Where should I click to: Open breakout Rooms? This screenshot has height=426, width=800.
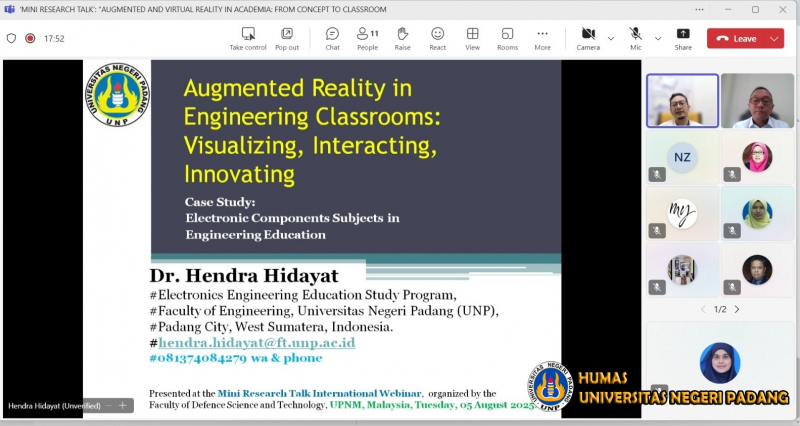click(x=508, y=39)
